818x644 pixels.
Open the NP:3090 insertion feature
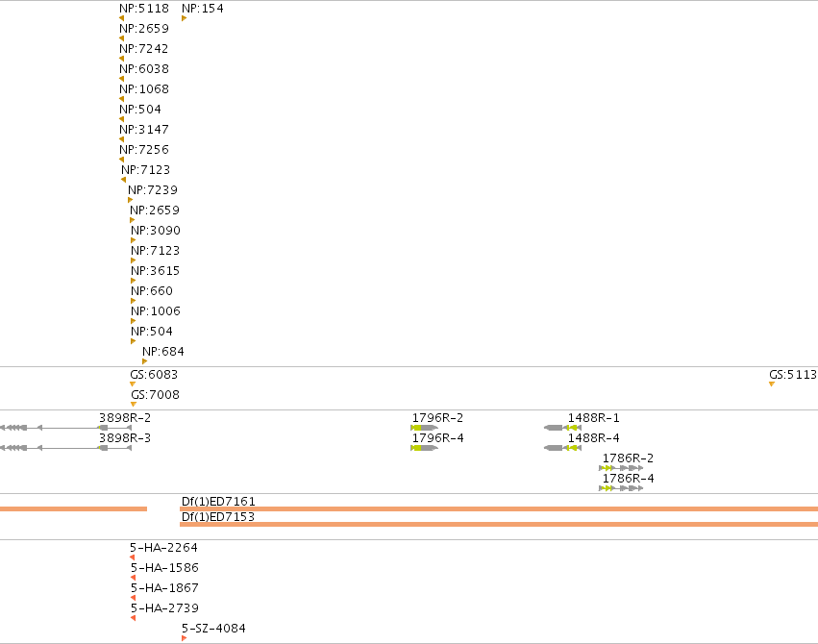click(156, 231)
